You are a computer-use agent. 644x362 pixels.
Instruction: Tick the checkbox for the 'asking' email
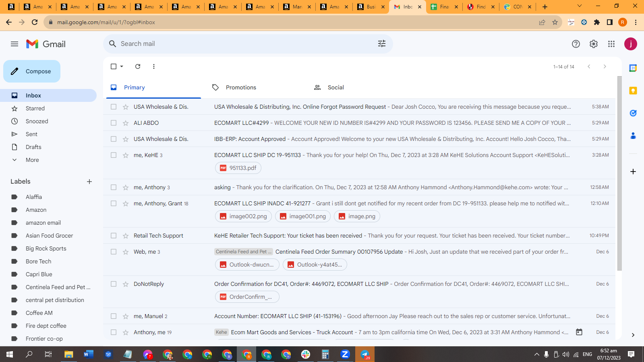coord(114,187)
